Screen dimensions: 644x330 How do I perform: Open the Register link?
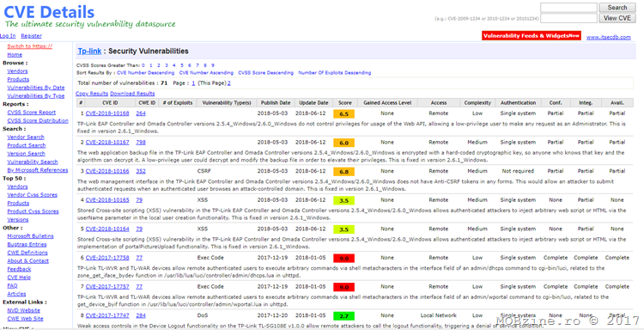click(31, 36)
